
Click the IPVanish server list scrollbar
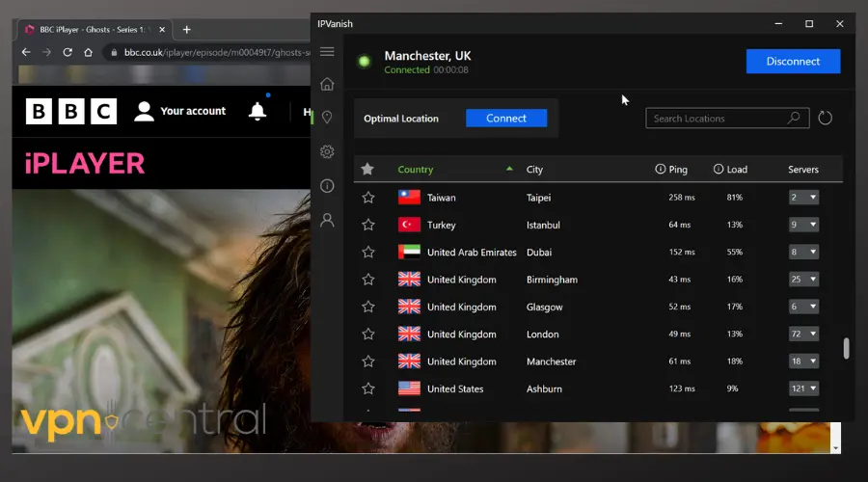(x=846, y=349)
